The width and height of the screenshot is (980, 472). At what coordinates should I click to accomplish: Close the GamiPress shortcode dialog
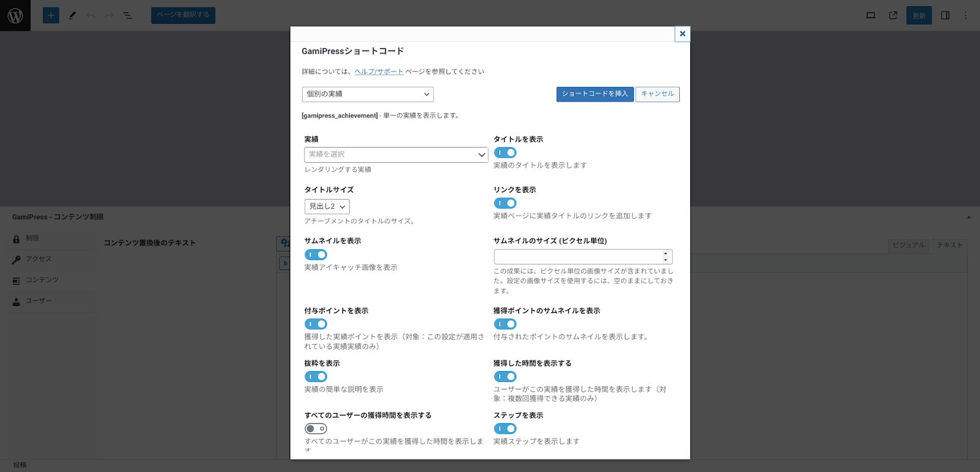[x=682, y=34]
